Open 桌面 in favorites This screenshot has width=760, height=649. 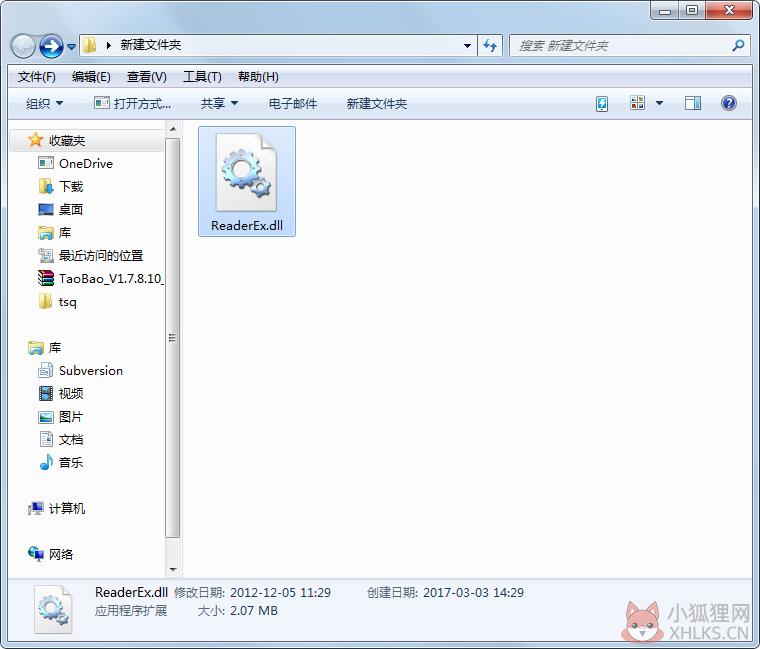click(71, 209)
